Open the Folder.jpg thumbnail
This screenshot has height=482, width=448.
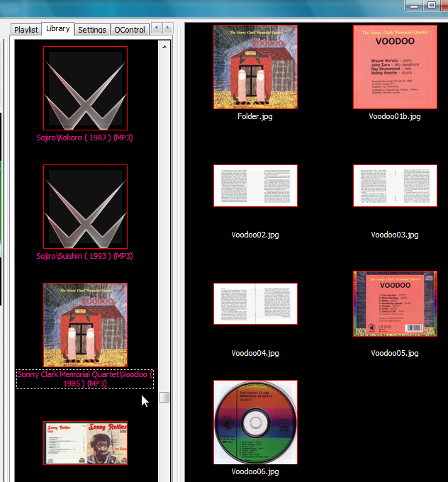[255, 67]
